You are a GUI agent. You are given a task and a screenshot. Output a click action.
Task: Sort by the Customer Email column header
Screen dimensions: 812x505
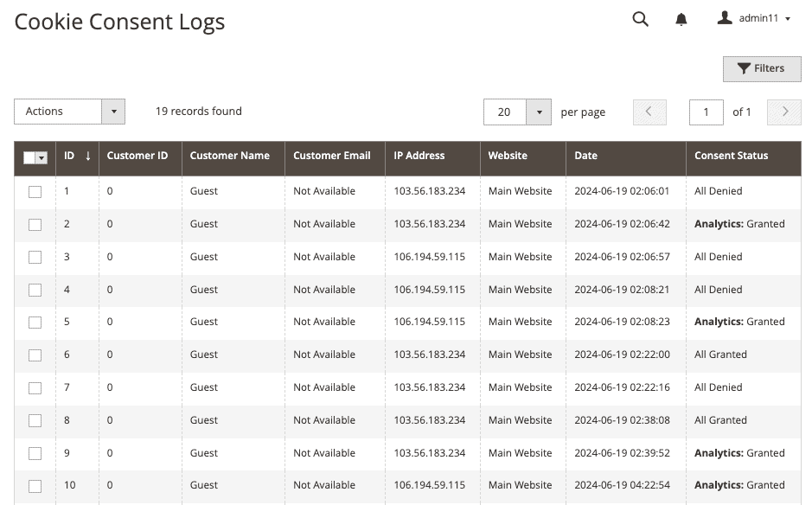coord(332,156)
